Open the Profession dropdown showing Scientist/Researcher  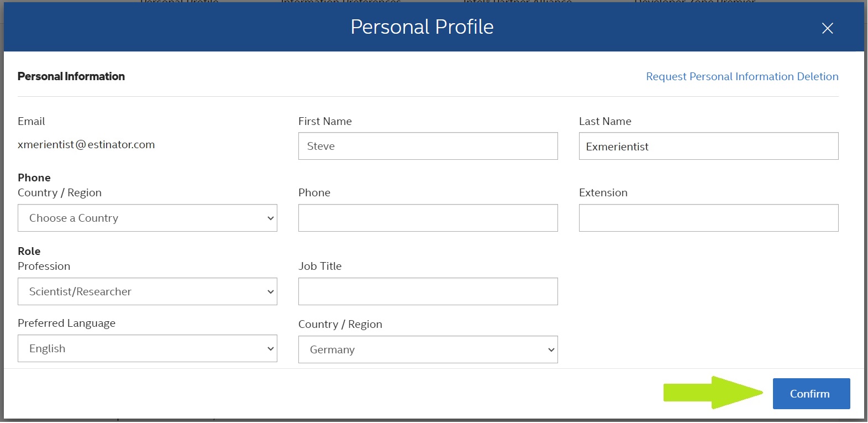point(147,291)
